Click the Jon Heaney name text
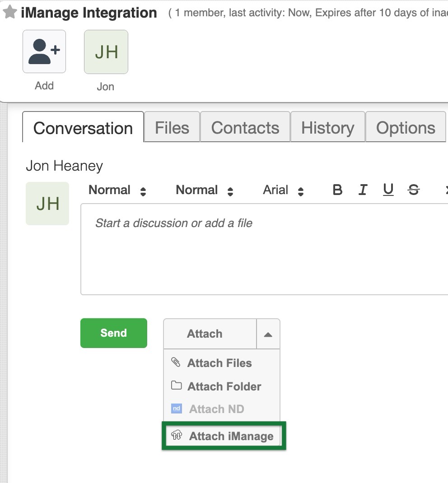The image size is (448, 483). (65, 166)
